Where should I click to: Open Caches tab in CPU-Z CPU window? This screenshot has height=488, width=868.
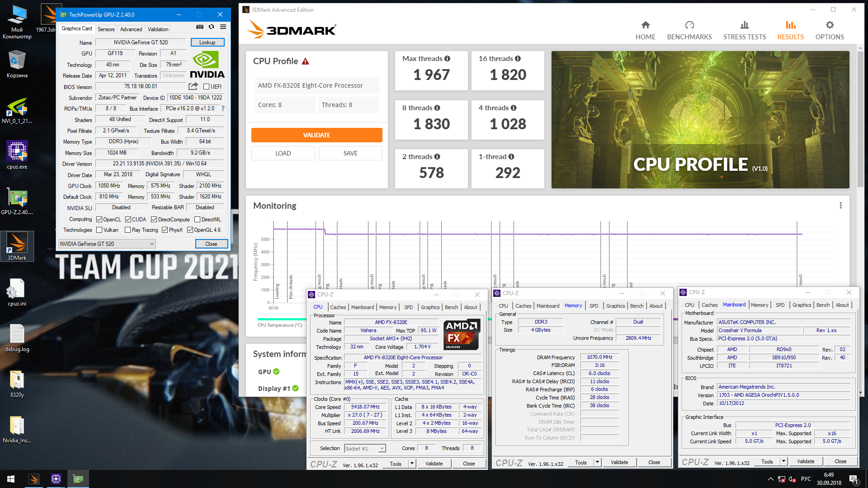(338, 307)
